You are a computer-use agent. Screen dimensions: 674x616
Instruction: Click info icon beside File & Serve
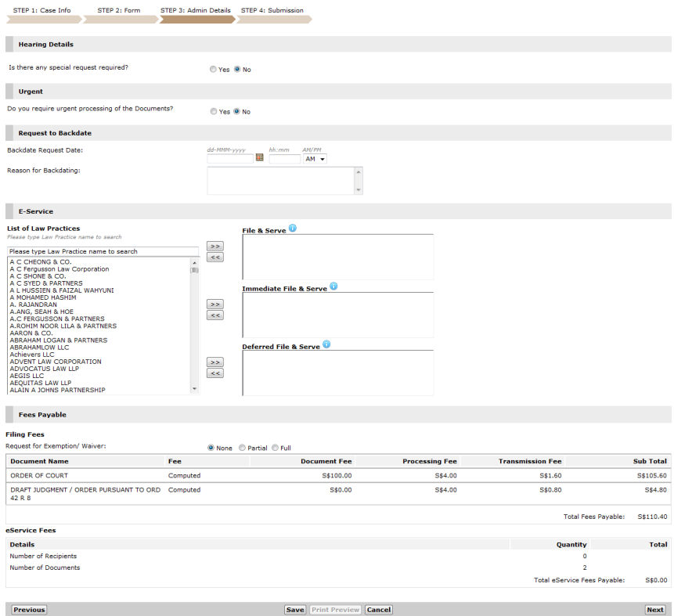[x=293, y=229]
